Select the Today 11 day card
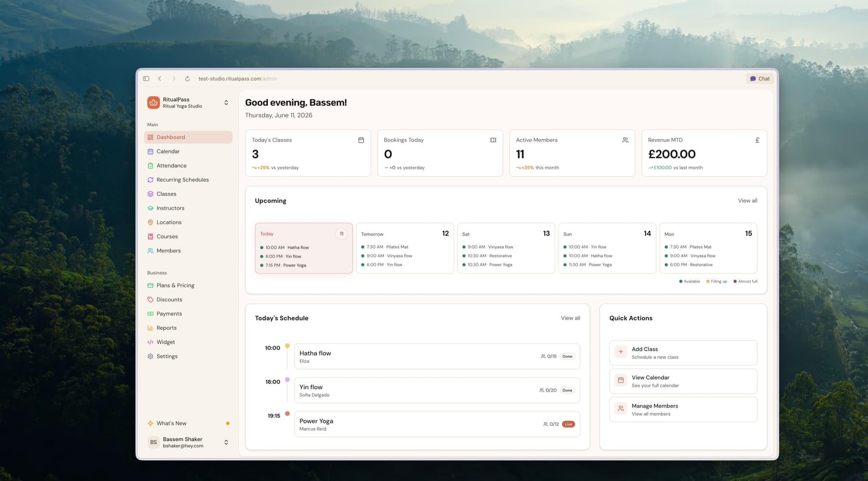The width and height of the screenshot is (868, 481). pyautogui.click(x=304, y=248)
